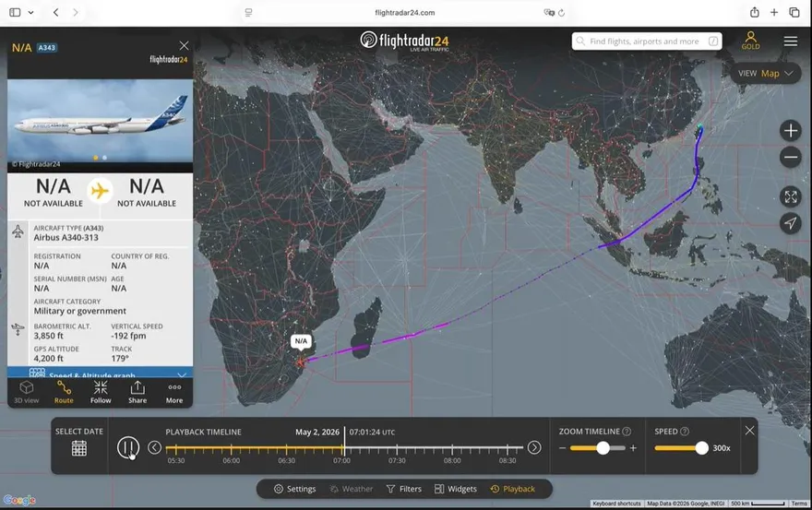The height and width of the screenshot is (510, 812).
Task: Click the 07:01:24 UTC time display
Action: point(372,432)
